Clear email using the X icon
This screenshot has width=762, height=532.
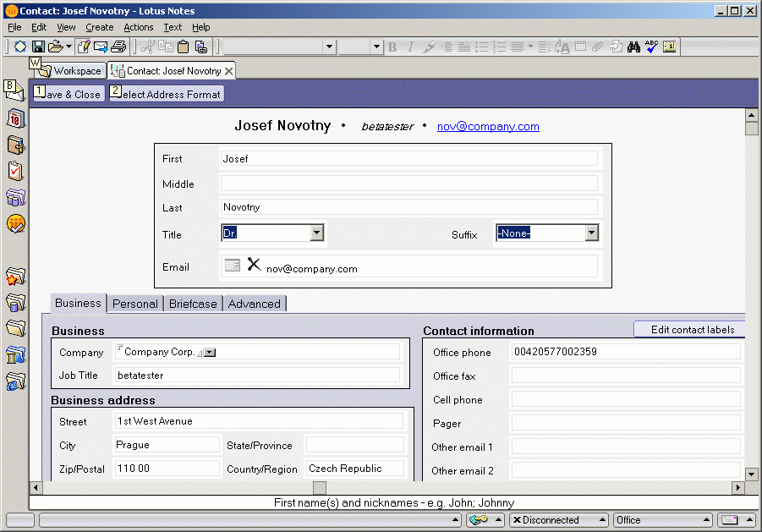(254, 265)
